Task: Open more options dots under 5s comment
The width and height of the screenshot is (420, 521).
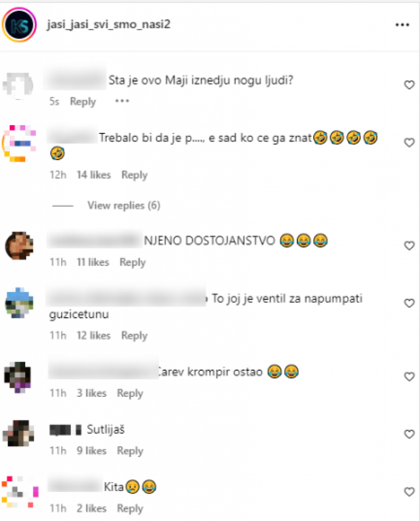Action: pyautogui.click(x=122, y=101)
